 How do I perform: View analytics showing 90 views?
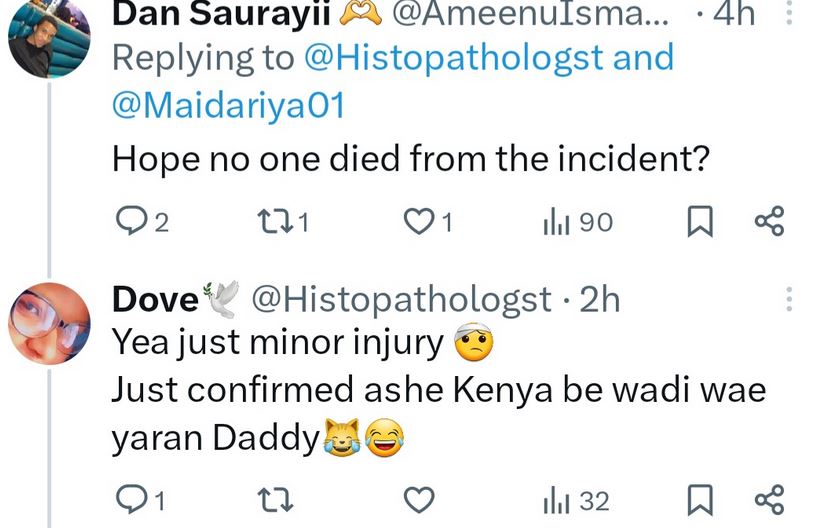(x=578, y=221)
